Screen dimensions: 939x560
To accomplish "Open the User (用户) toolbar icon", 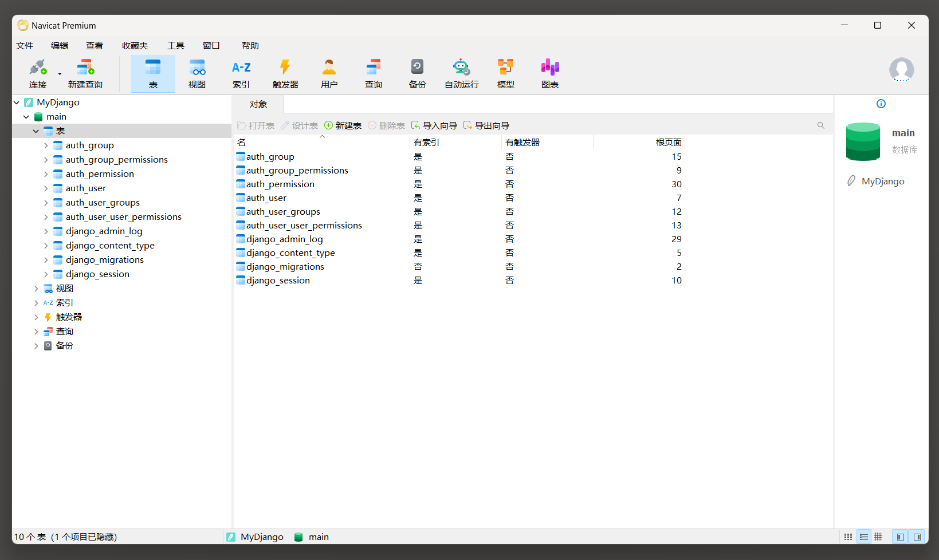I will click(329, 74).
